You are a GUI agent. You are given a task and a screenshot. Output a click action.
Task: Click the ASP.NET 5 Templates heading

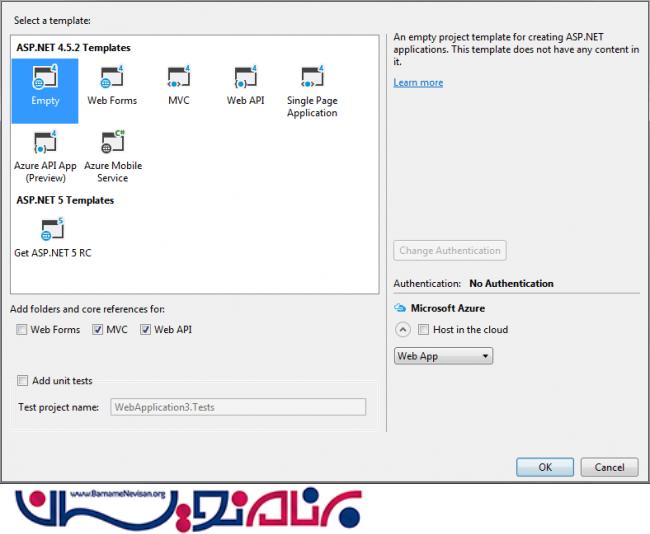[x=65, y=200]
